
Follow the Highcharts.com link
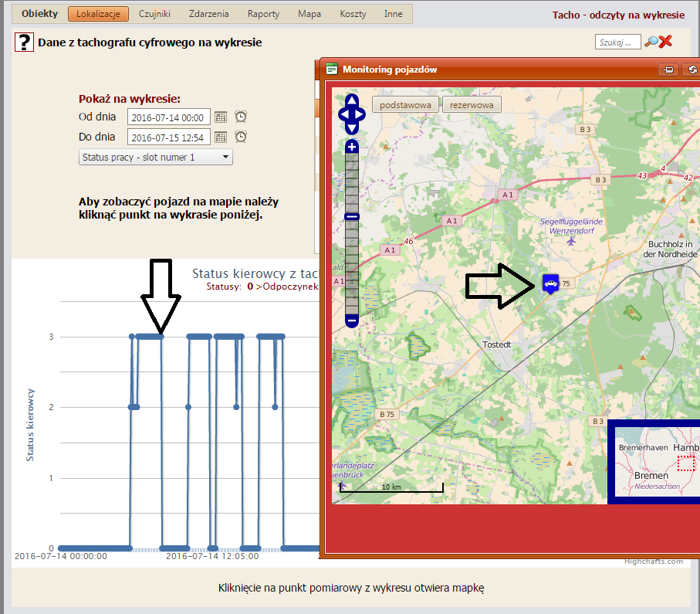pos(653,561)
